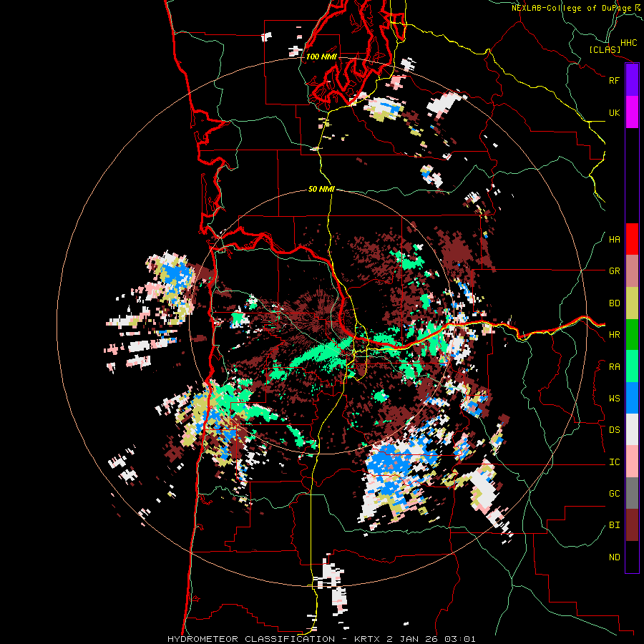Click the light pink IC legend swatch
Screen dimensions: 644x644
pyautogui.click(x=632, y=462)
